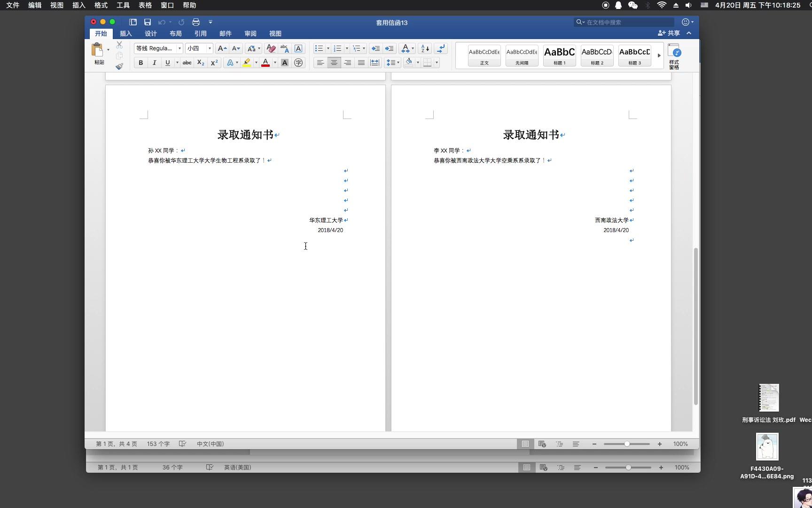Screen dimensions: 812x508
Task: Select the clear formatting eraser icon
Action: point(271,48)
